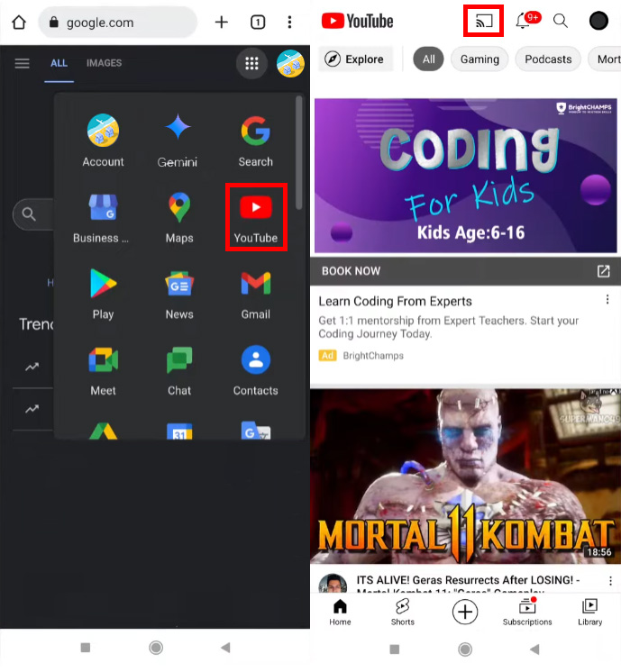Play the Mortal Kombat 11 video thumbnail
Viewport: 621px width, 672px height.
click(x=465, y=477)
